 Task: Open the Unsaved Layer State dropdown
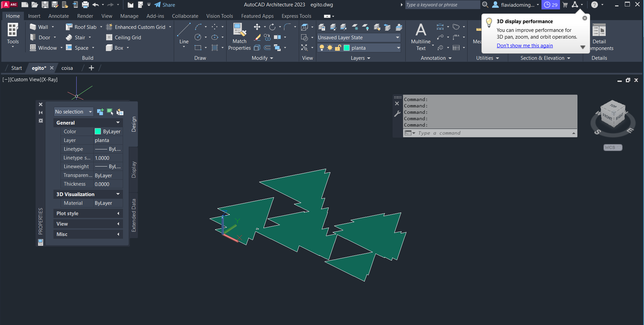coord(359,38)
